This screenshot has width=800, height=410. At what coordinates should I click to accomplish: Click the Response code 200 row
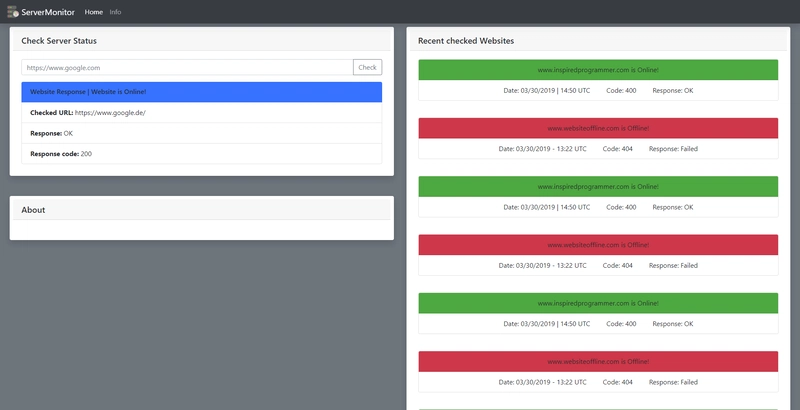tap(201, 154)
